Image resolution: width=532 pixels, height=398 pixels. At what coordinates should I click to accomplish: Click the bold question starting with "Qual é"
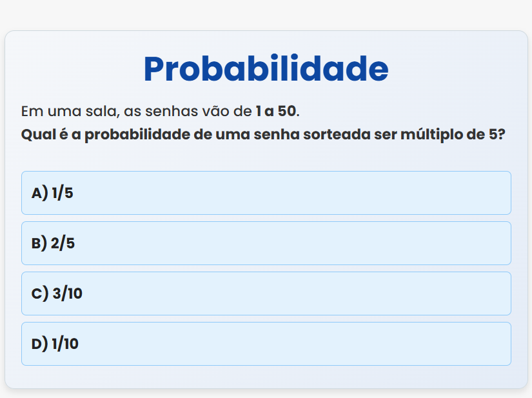[262, 135]
